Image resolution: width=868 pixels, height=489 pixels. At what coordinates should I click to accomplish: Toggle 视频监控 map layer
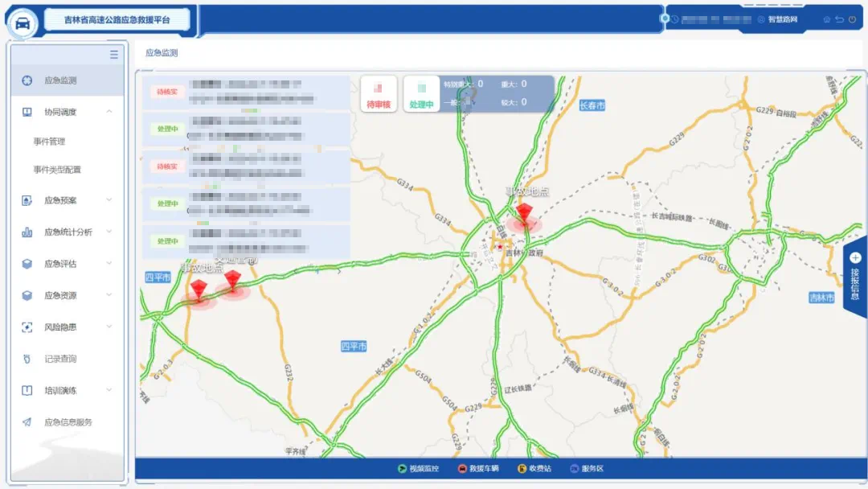click(402, 468)
